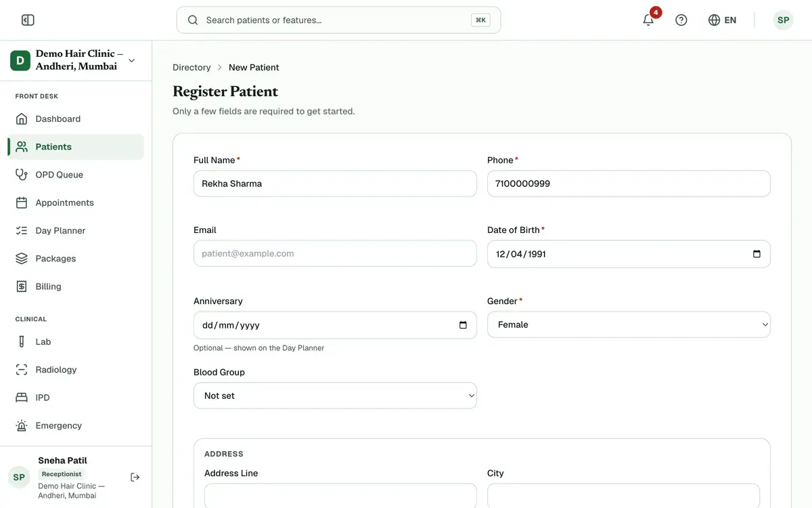
Task: Open the Emergency section
Action: pos(76,426)
